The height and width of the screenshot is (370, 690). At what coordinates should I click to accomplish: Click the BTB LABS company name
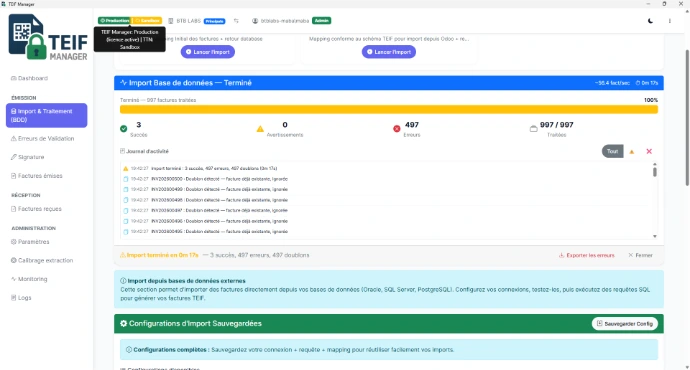point(188,21)
